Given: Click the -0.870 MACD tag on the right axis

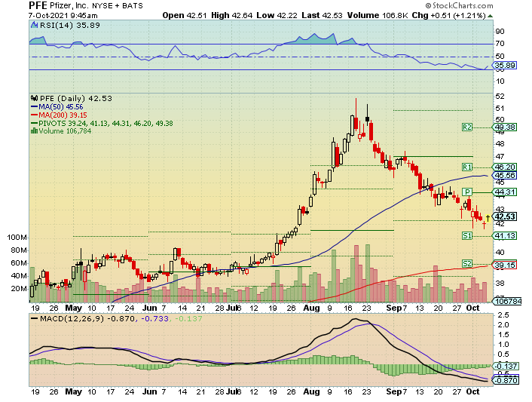Looking at the screenshot, I should [505, 380].
